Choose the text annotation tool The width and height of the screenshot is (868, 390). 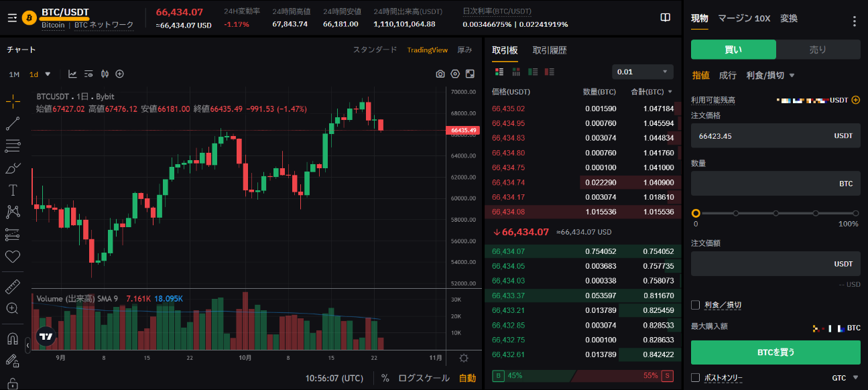[13, 190]
